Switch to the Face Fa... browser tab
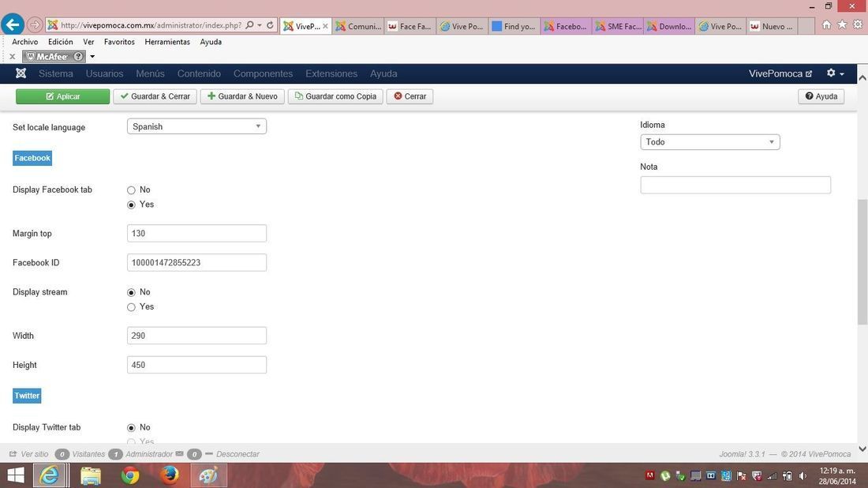 coord(410,26)
